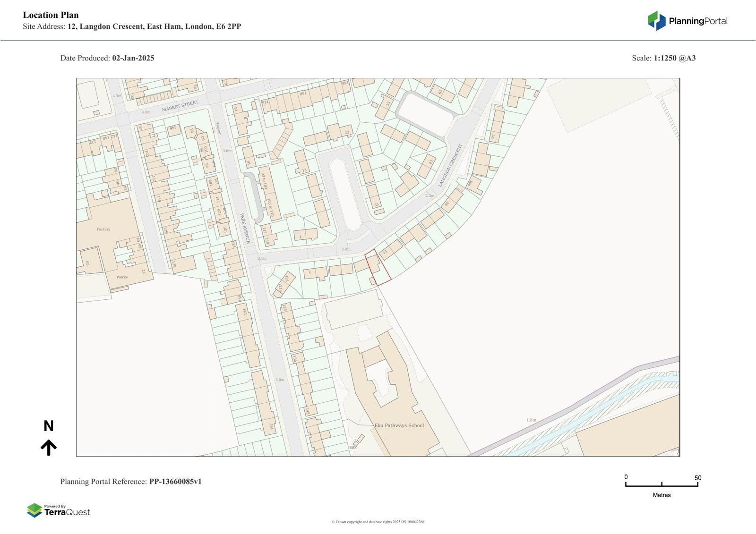The width and height of the screenshot is (756, 534).
Task: Click the date produced 02-Jan-2025
Action: [133, 58]
